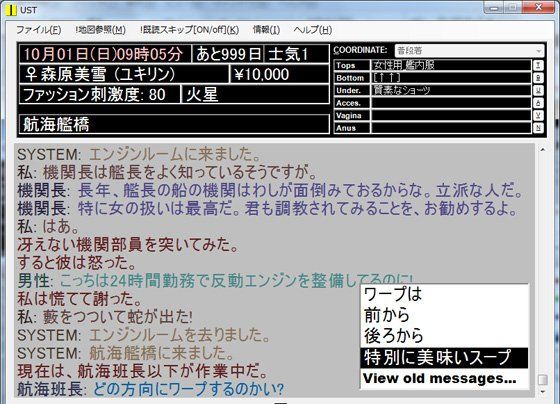Click the money field ¥10,000
The image size is (560, 404).
tap(279, 74)
